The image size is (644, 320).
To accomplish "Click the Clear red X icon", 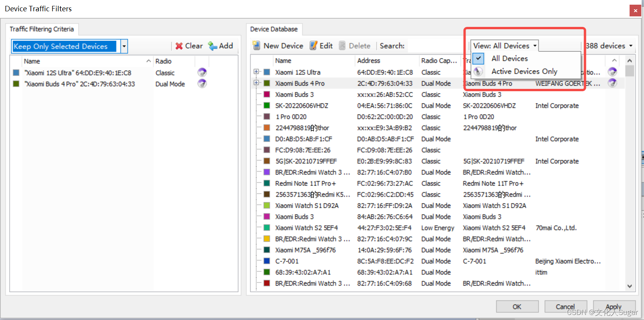I will [x=179, y=46].
